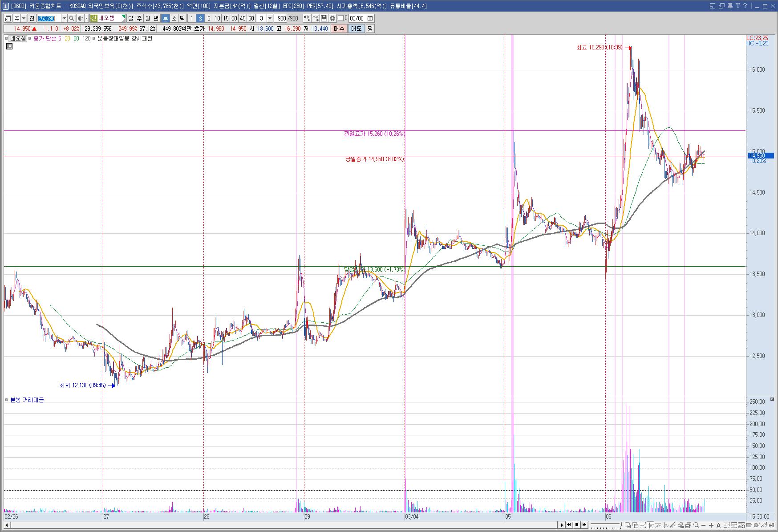The height and width of the screenshot is (532, 778).
Task: Toggle the 네오셈 price series legend marker
Action: [x=7, y=38]
